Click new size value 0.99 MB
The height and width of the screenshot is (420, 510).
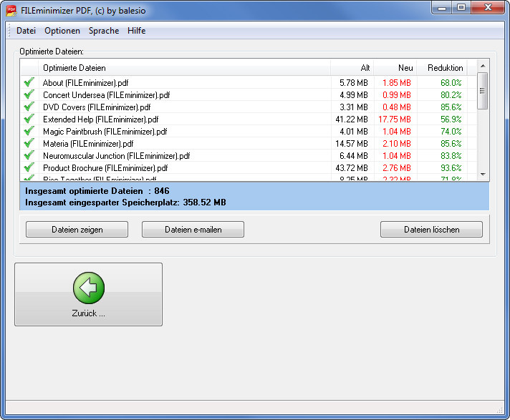click(397, 95)
